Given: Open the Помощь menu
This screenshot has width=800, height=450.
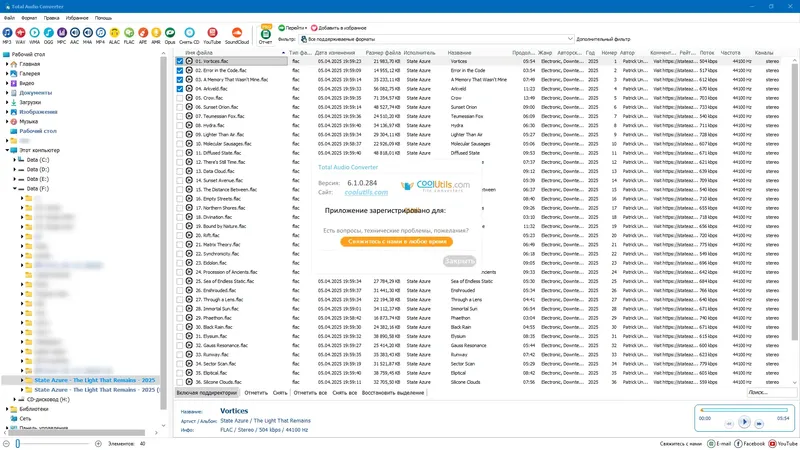Looking at the screenshot, I should (x=103, y=18).
